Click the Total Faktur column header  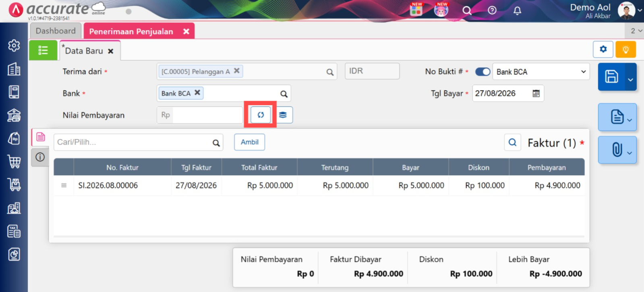click(x=259, y=167)
